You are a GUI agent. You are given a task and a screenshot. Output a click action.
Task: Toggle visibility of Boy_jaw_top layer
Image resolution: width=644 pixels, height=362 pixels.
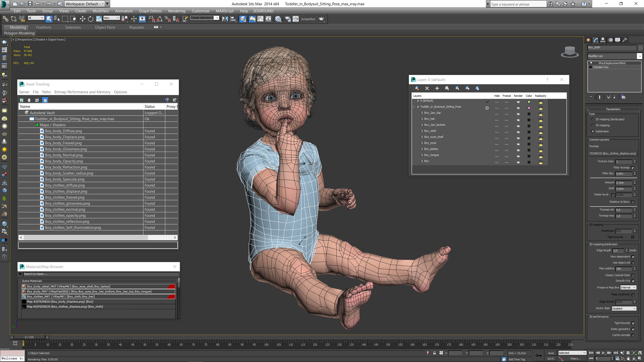pos(496,113)
